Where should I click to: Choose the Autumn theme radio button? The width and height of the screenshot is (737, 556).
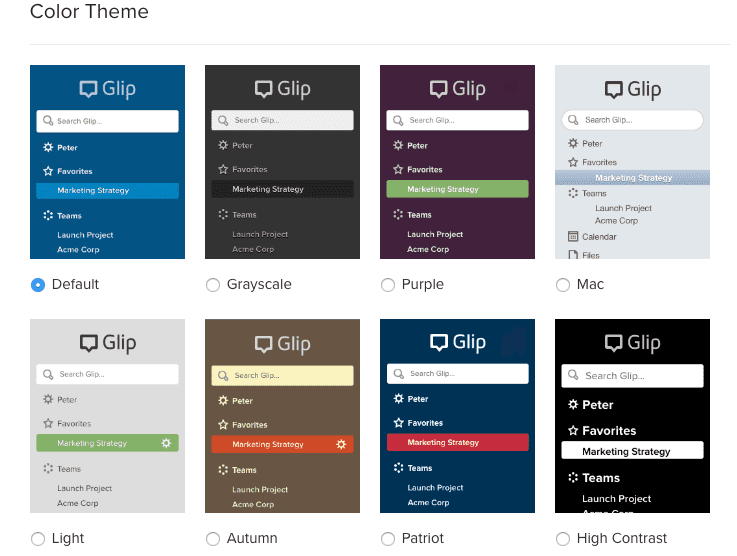point(213,539)
